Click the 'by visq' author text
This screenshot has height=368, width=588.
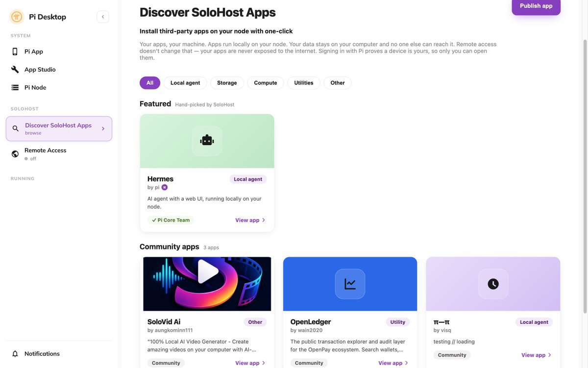tap(442, 330)
